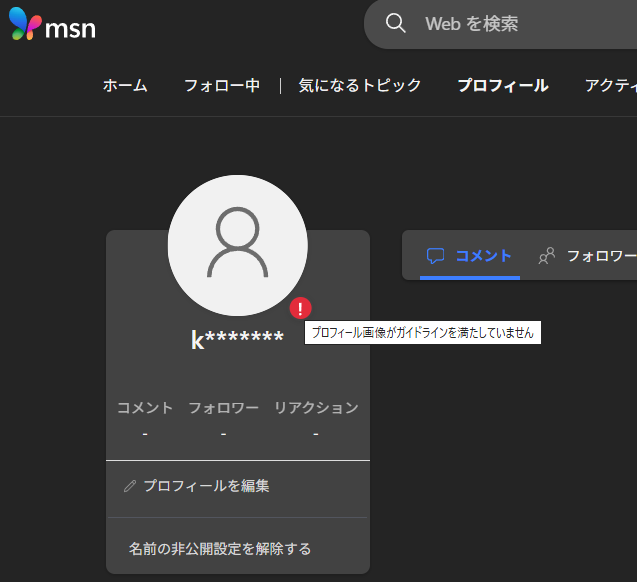Click the speech bubble comment icon

[435, 256]
